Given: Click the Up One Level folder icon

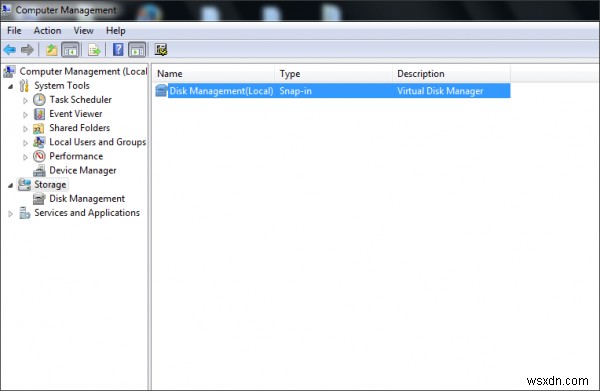Looking at the screenshot, I should tap(51, 50).
